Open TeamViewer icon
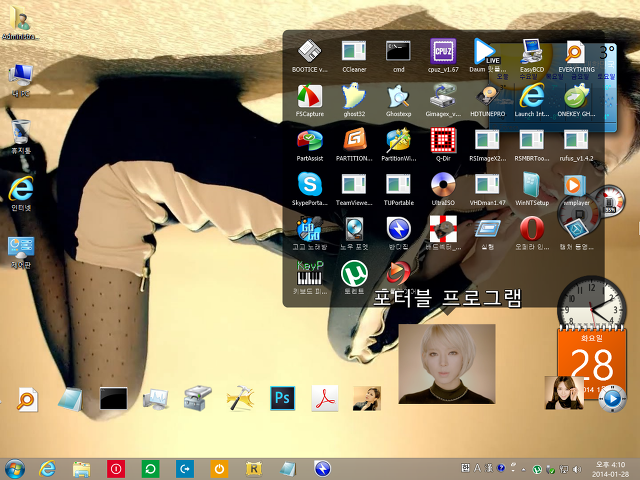This screenshot has height=480, width=640. pyautogui.click(x=354, y=185)
